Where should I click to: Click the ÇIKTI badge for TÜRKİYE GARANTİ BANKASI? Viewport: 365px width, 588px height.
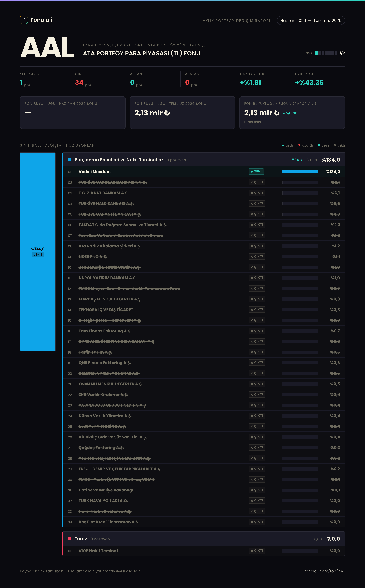[x=257, y=214]
